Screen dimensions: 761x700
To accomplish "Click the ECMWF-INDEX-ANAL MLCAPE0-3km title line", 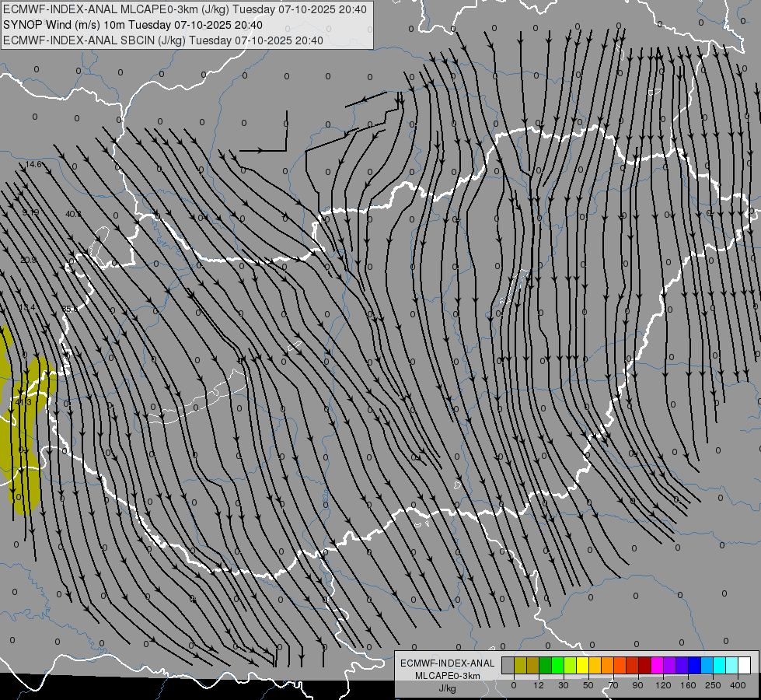I will pos(185,9).
